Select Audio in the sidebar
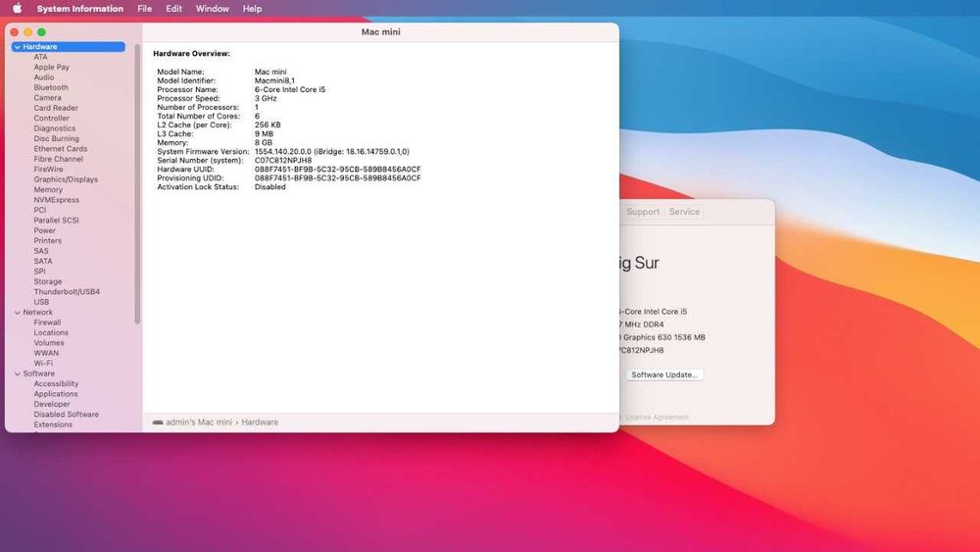 tap(44, 77)
